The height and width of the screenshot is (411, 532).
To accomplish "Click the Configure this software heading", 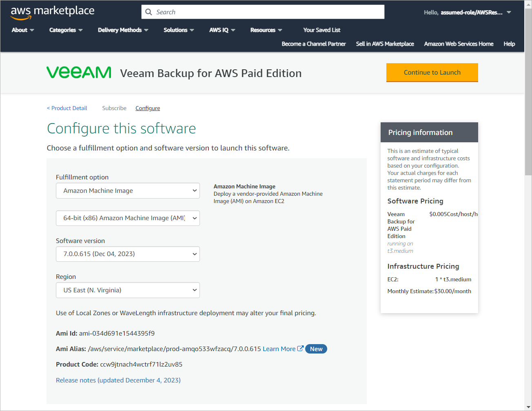I will (121, 128).
